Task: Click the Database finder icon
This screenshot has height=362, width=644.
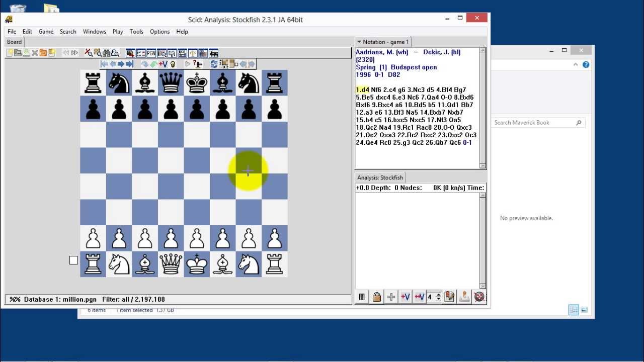Action: pyautogui.click(x=43, y=53)
